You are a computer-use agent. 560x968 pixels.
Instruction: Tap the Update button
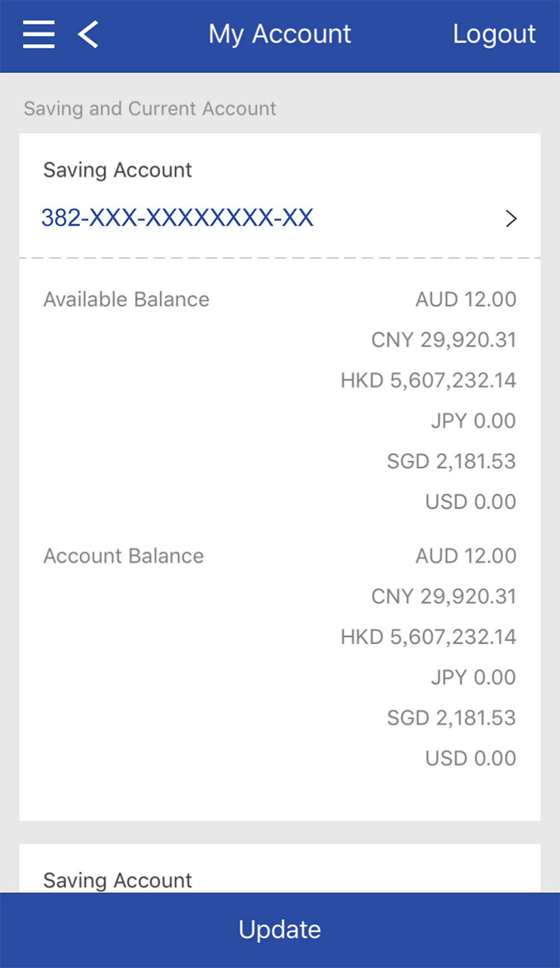tap(280, 929)
